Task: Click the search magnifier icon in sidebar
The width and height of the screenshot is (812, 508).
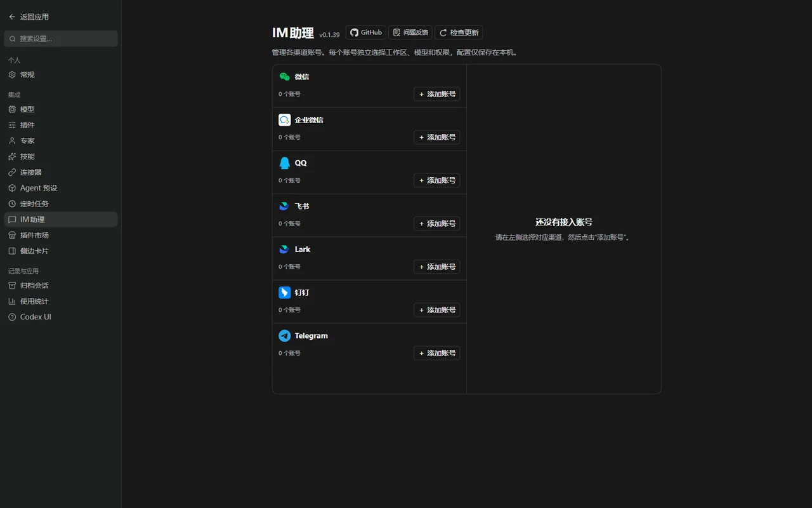Action: click(13, 39)
